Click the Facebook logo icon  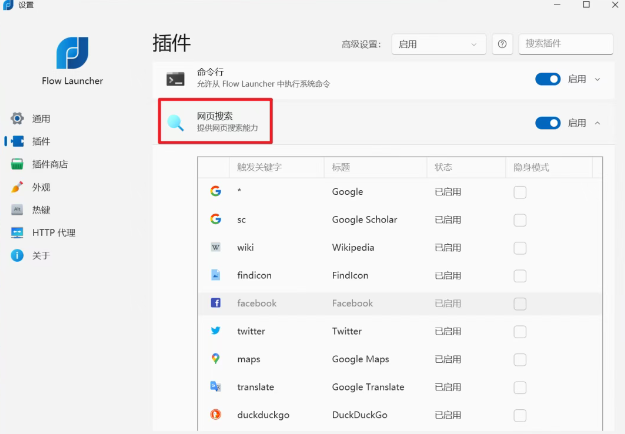tap(216, 303)
